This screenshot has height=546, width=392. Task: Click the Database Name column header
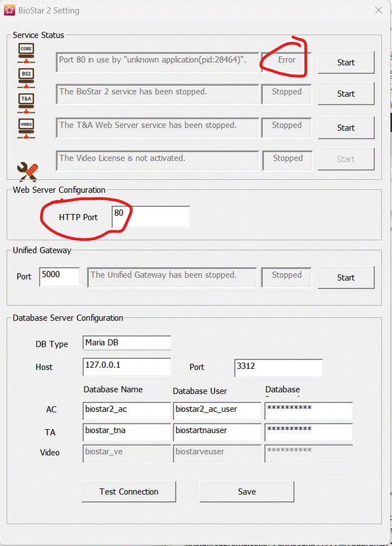tap(113, 390)
